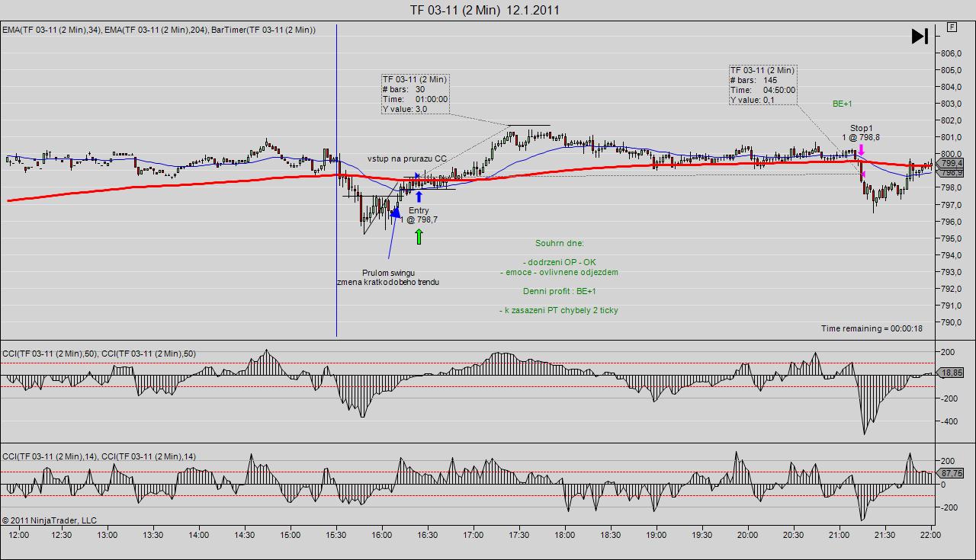This screenshot has height=560, width=976.
Task: Click the 799,4 current price marker
Action: coord(952,163)
